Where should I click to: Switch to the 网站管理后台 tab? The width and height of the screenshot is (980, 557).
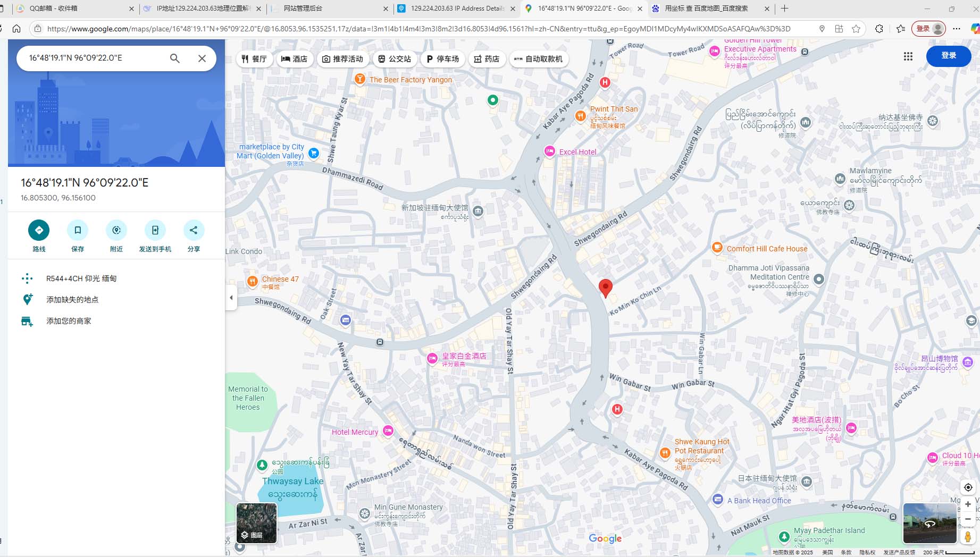point(330,9)
